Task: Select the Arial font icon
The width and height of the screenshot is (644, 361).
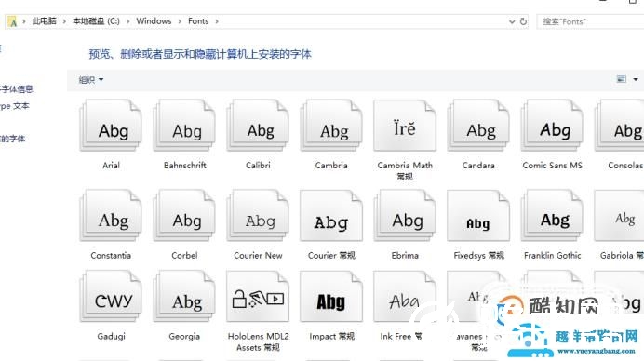Action: [x=111, y=126]
